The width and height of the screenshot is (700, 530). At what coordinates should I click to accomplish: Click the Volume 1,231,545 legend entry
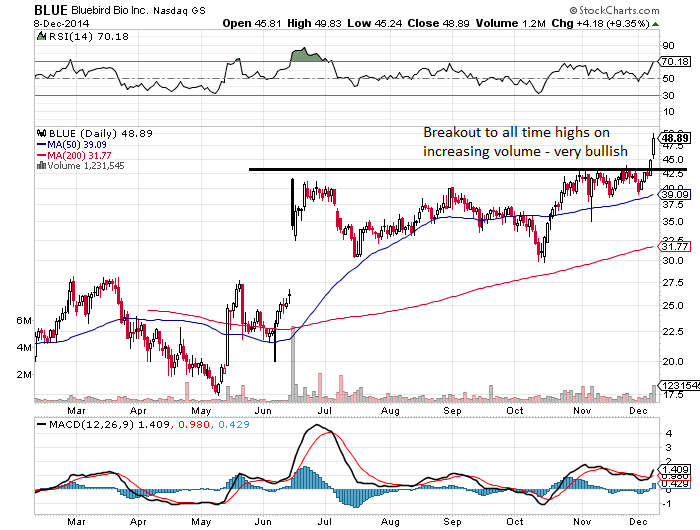tap(86, 166)
